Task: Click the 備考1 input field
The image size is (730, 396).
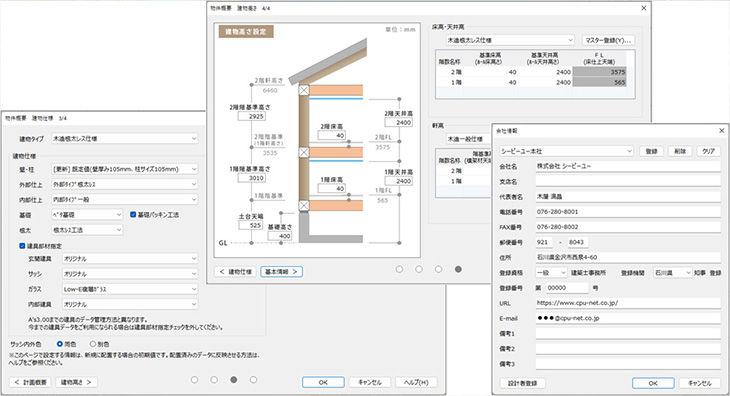Action: tap(628, 334)
